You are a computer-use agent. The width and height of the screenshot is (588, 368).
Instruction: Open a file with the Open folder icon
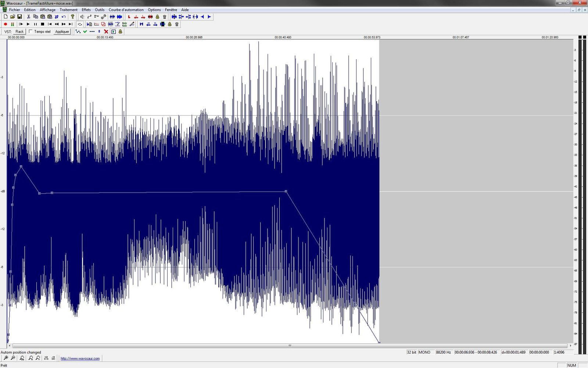coord(12,17)
